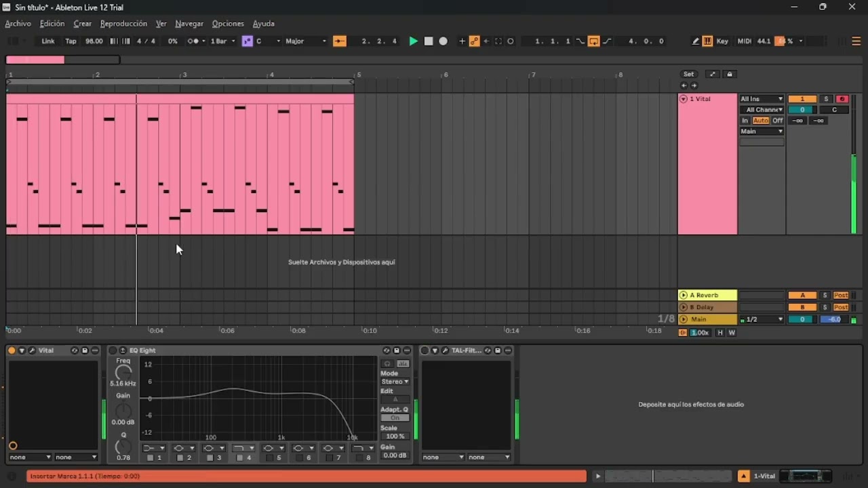Toggle the scale mode button beside key C

(x=247, y=41)
